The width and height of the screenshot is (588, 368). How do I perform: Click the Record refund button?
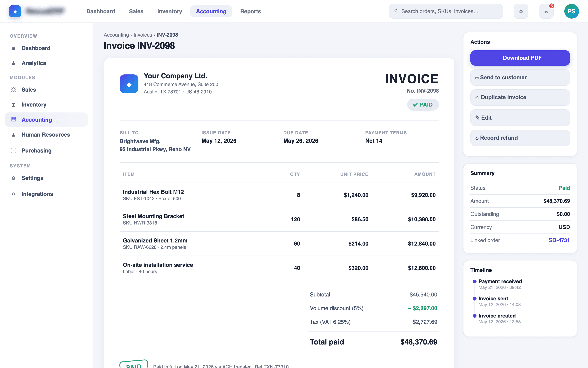520,138
